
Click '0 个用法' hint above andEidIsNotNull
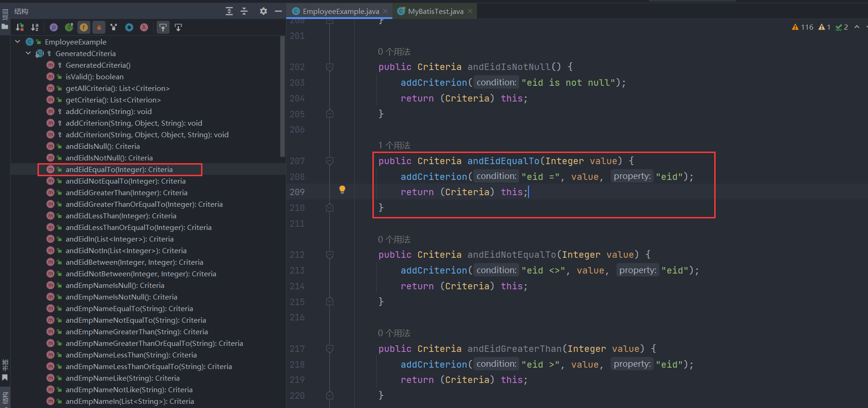point(394,52)
